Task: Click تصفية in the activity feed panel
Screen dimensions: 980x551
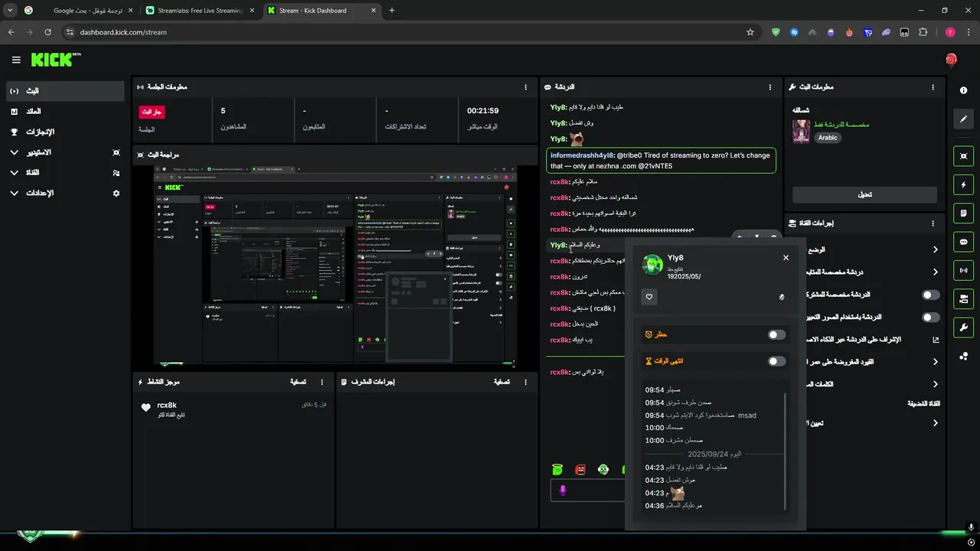Action: point(298,382)
